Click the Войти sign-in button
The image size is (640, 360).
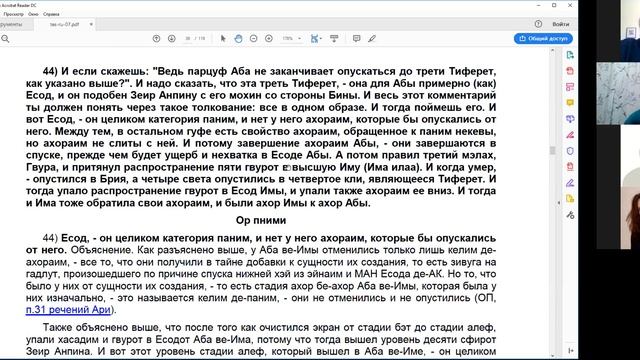point(561,24)
